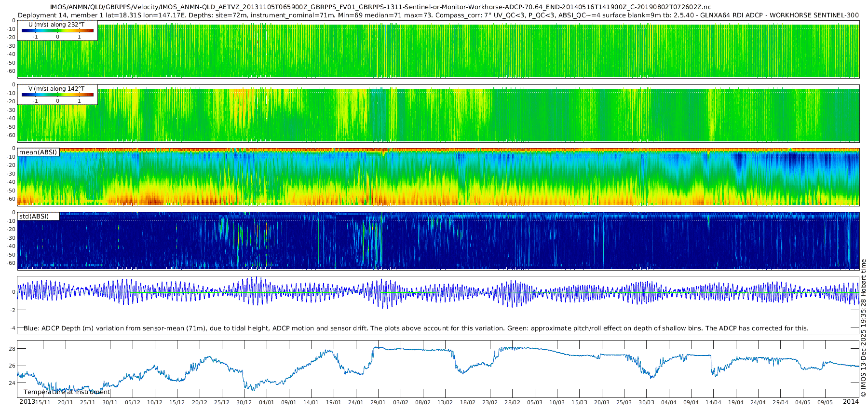Click the 'Temperature at instrument' label
The image size is (868, 410).
[x=67, y=392]
